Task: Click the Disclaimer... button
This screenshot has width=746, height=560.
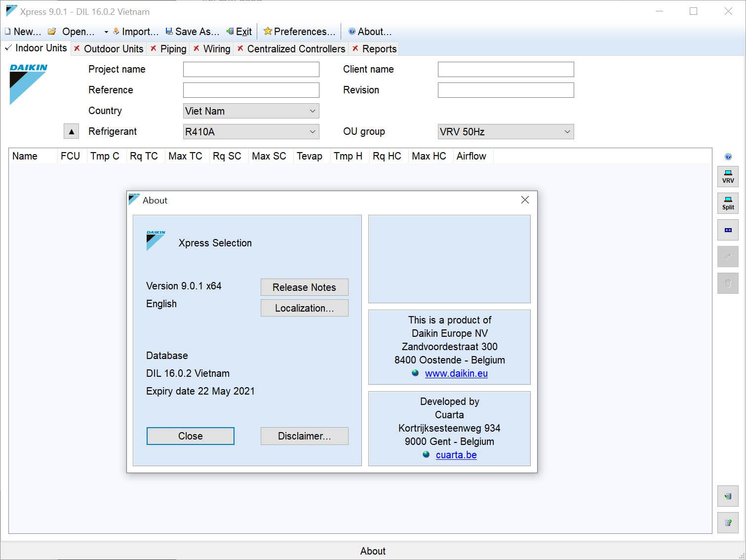Action: [304, 436]
